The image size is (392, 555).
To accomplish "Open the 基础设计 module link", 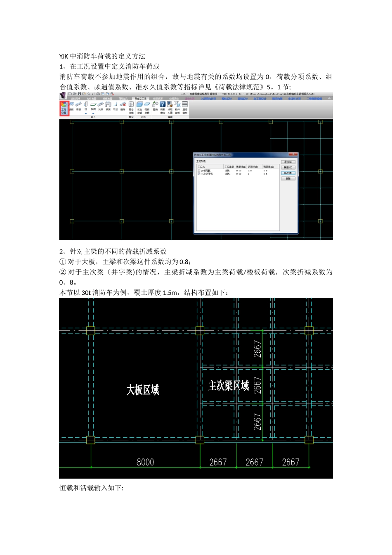I will coord(243,99).
